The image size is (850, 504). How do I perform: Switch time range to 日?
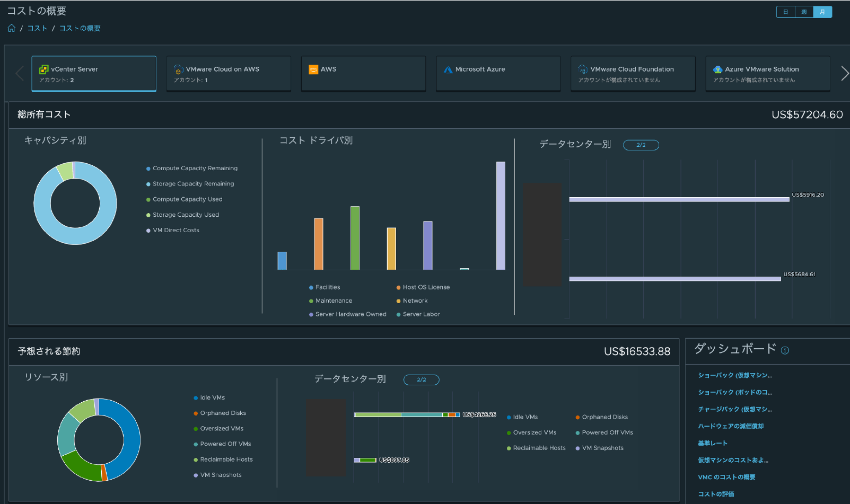tap(786, 12)
